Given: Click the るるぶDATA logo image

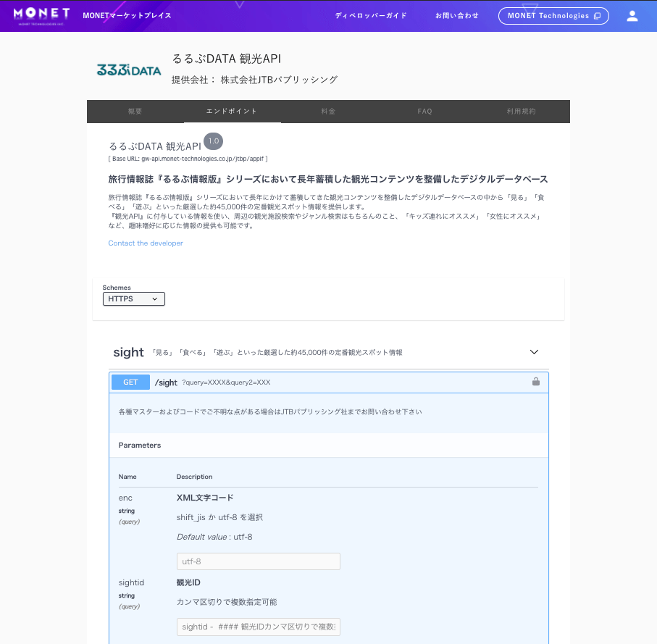Looking at the screenshot, I should (129, 70).
